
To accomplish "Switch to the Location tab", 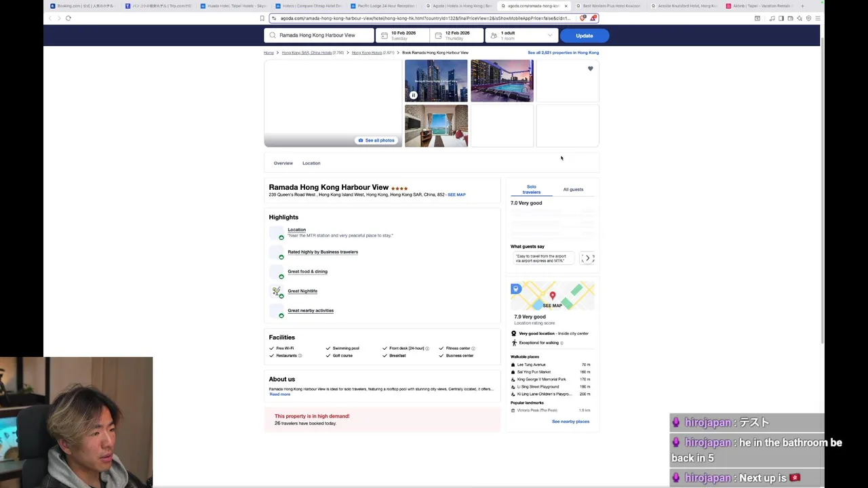I will point(311,163).
